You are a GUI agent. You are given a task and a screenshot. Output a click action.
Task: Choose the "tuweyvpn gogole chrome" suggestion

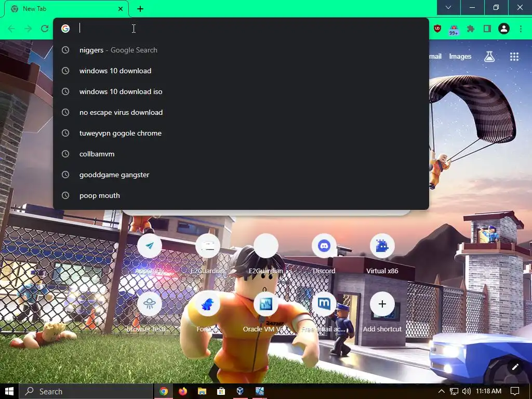[x=241, y=133]
